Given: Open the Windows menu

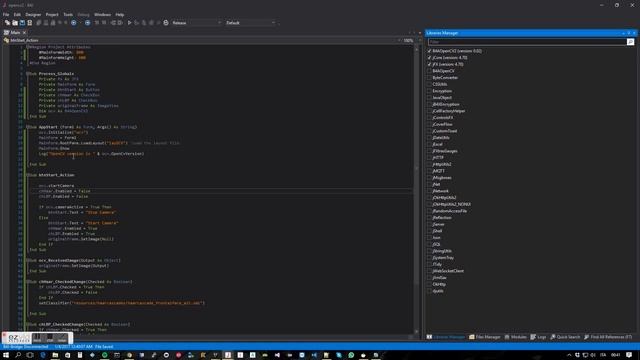Looking at the screenshot, I should pos(102,14).
